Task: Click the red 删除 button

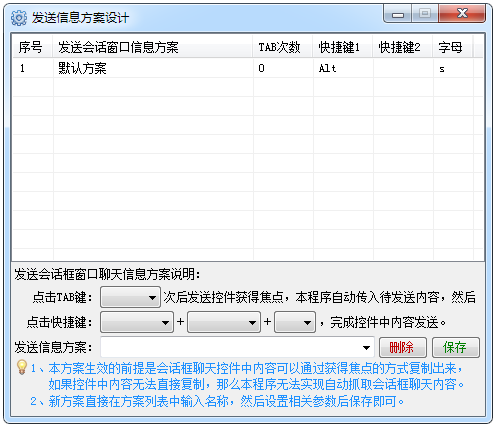Action: (403, 347)
